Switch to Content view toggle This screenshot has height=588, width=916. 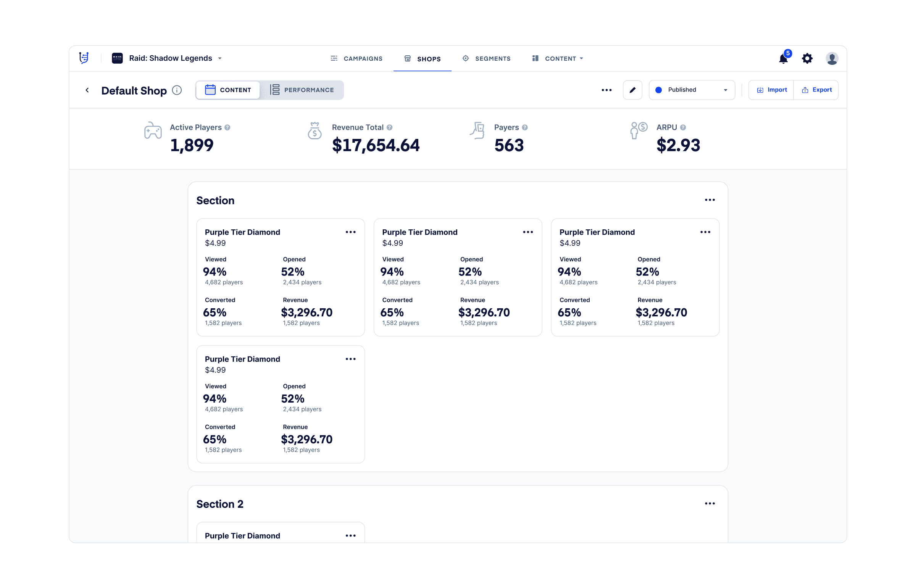(228, 90)
